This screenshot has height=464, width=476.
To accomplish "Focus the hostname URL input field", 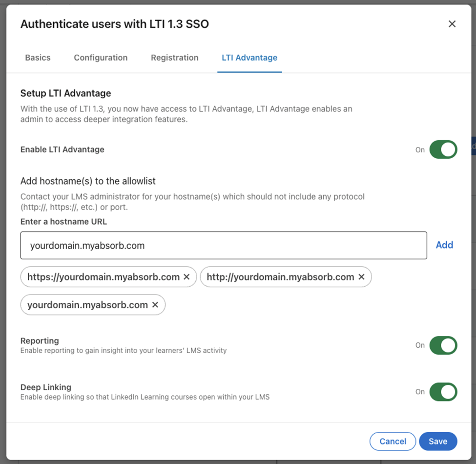I will [224, 245].
